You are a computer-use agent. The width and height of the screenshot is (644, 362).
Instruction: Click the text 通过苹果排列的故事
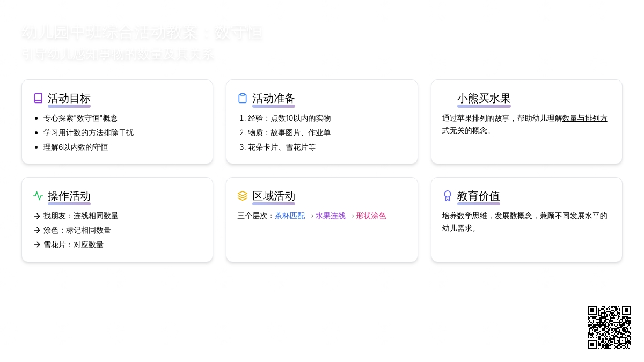tap(476, 119)
